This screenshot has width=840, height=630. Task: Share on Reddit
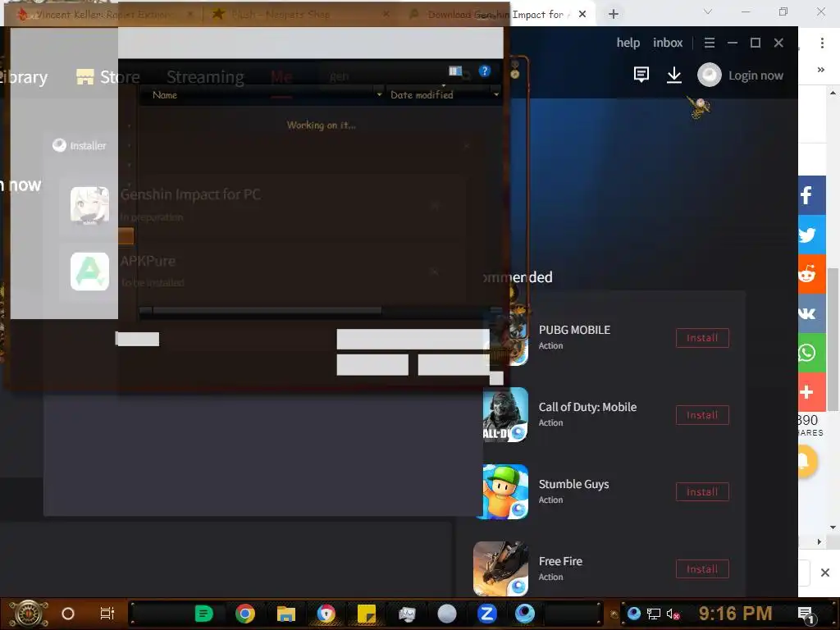pyautogui.click(x=811, y=274)
